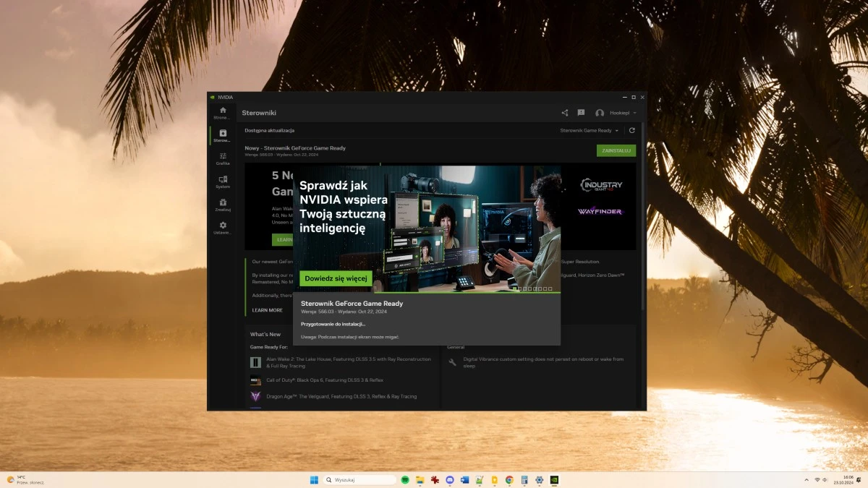Open Ustawienia via the gear icon

(222, 226)
